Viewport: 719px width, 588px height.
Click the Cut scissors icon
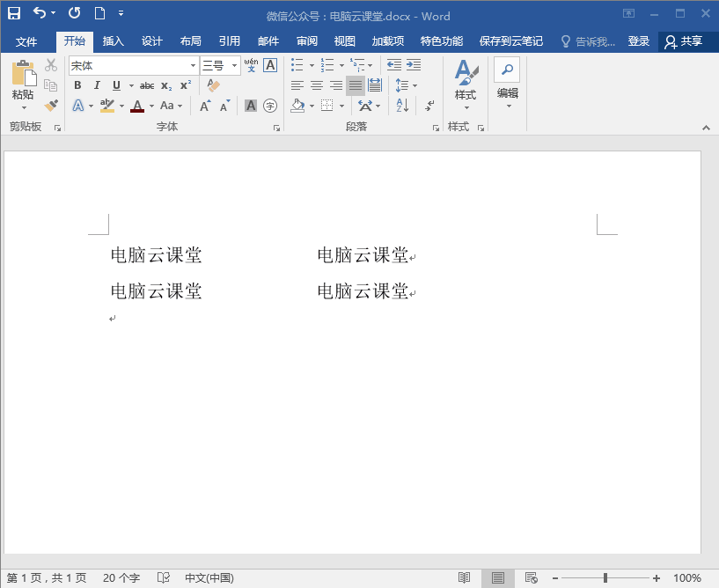point(51,65)
